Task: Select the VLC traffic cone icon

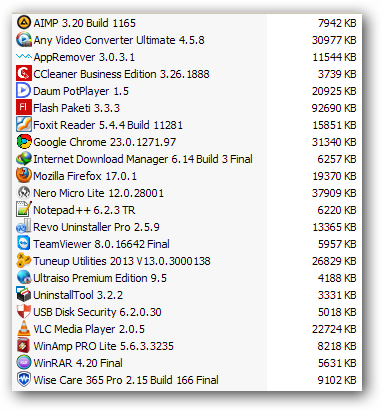Action: (x=24, y=328)
